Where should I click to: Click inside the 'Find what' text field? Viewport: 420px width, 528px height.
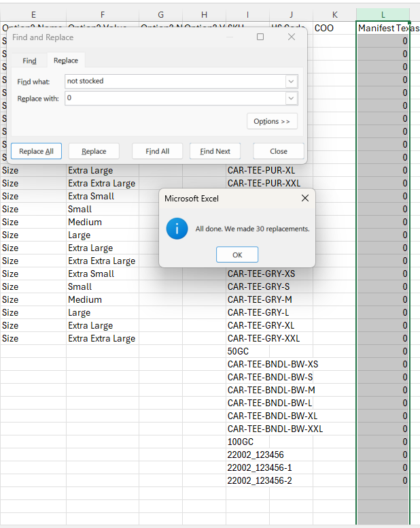(x=173, y=81)
